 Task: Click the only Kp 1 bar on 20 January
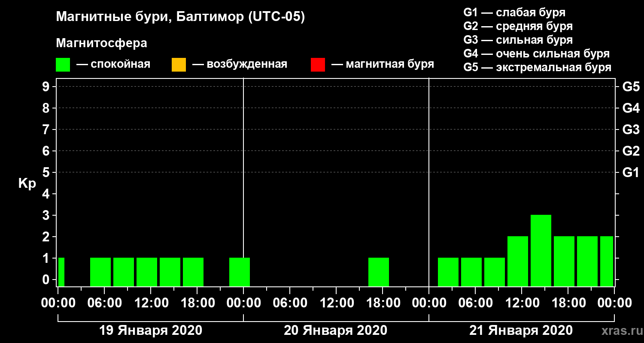379,272
